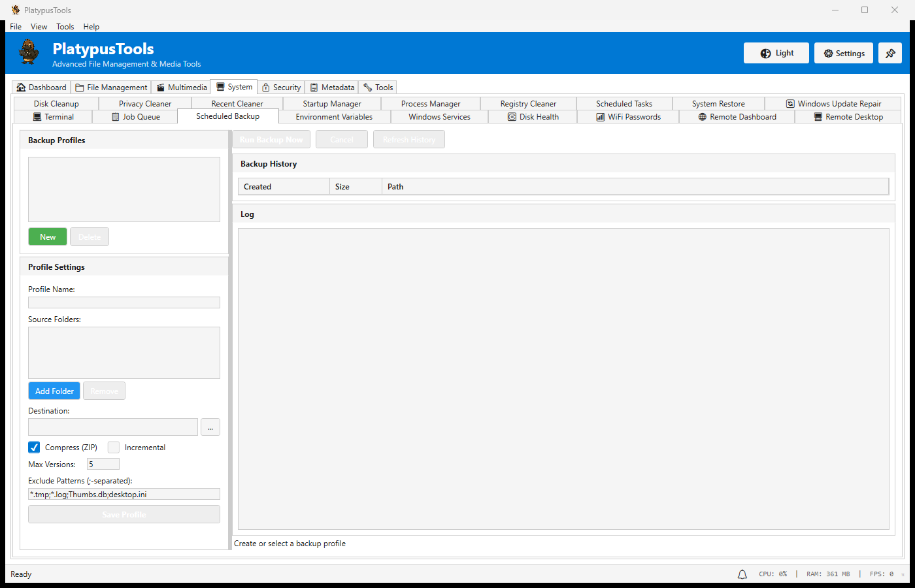Viewport: 915px width, 588px height.
Task: Sort backup history by Created column
Action: (284, 187)
